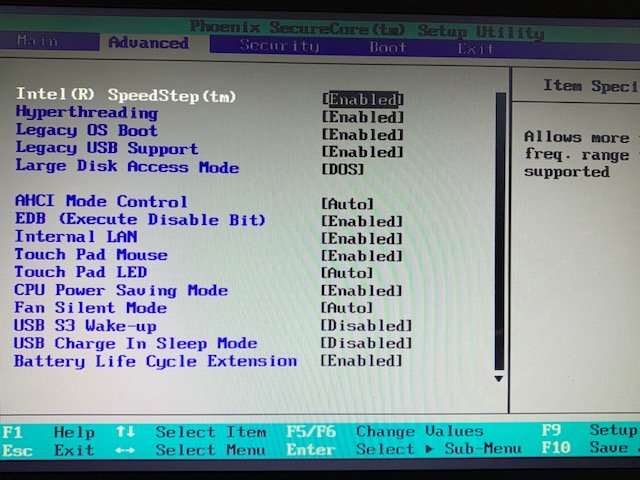
Task: Toggle USB S3 Wake-up Disabled value
Action: (366, 326)
